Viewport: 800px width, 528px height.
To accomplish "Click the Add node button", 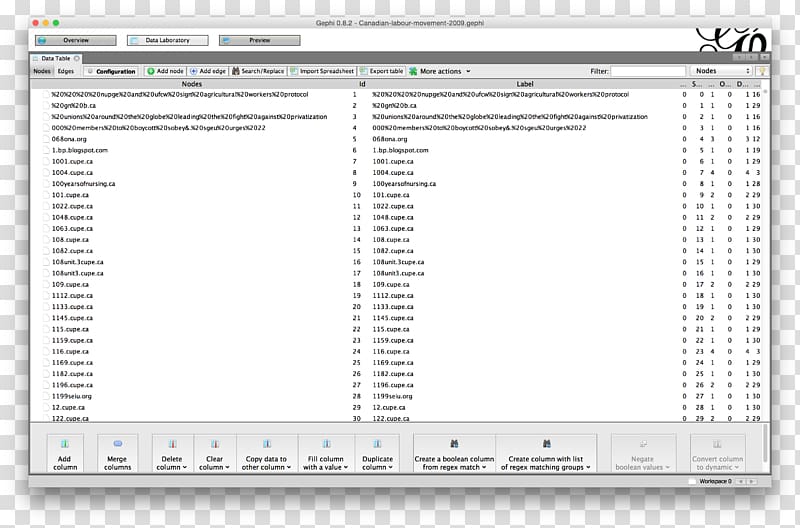I will pos(165,71).
